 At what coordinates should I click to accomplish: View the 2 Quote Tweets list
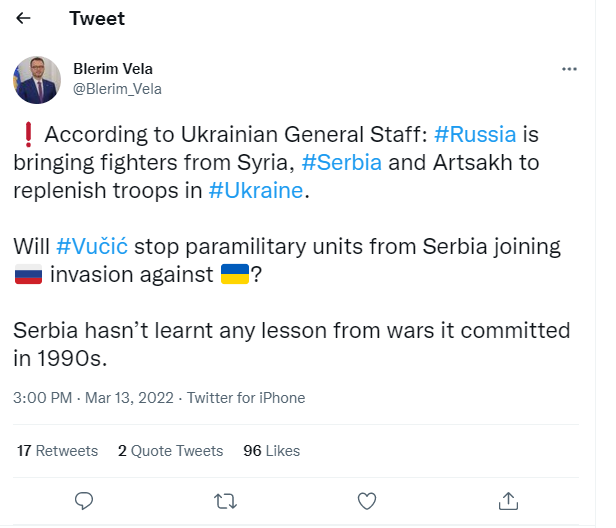[x=170, y=451]
